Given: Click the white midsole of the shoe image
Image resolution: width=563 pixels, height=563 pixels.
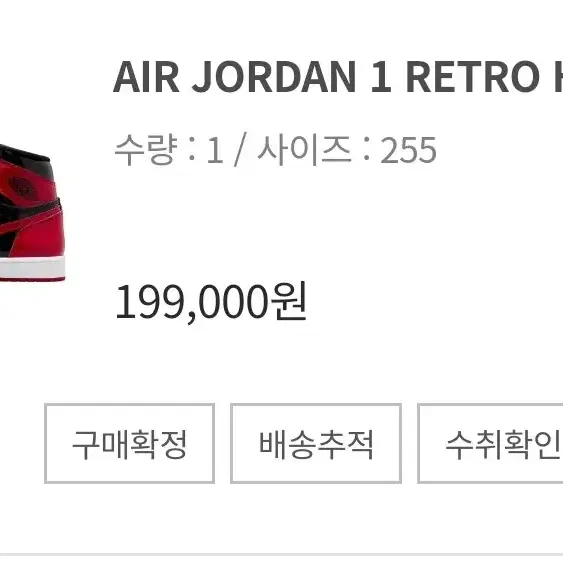Looking at the screenshot, I should 32,267.
